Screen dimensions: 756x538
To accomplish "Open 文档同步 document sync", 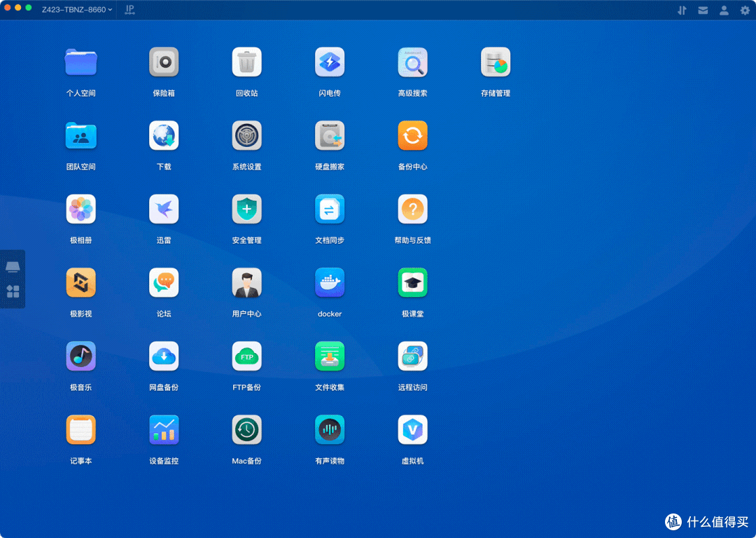I will pyautogui.click(x=330, y=209).
